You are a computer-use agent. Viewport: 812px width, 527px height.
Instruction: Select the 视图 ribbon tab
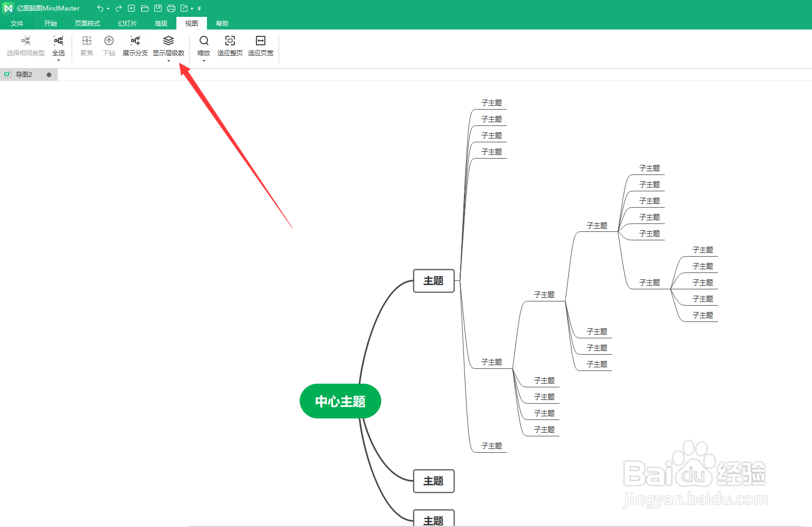(x=192, y=23)
